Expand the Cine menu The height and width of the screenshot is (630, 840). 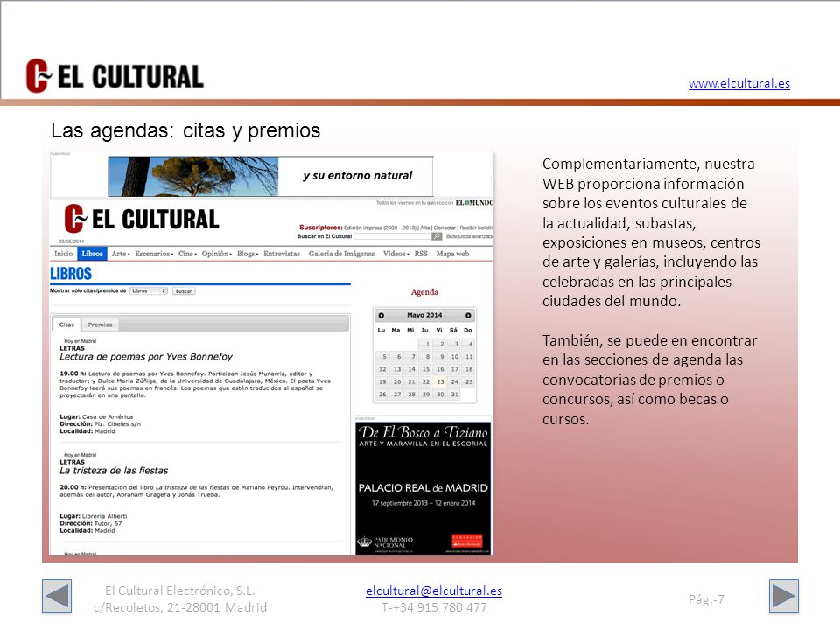coord(187,254)
